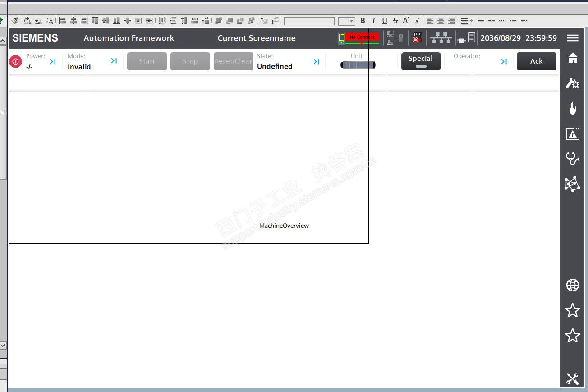Decrease font size with small A icon
Screen dimensions: 588x392
coord(417,21)
